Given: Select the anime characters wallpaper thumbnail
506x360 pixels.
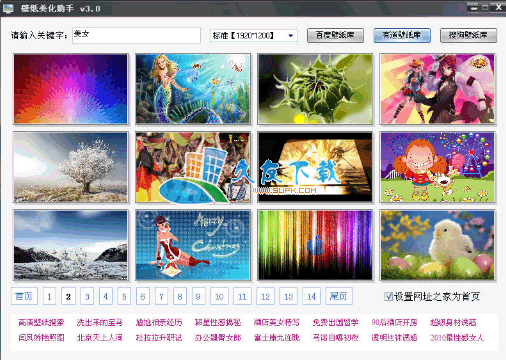Looking at the screenshot, I should [x=437, y=89].
